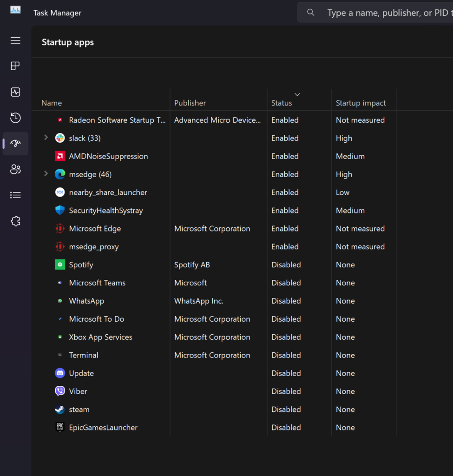Image resolution: width=453 pixels, height=476 pixels.
Task: Open the Performance page icon
Action: 15,92
